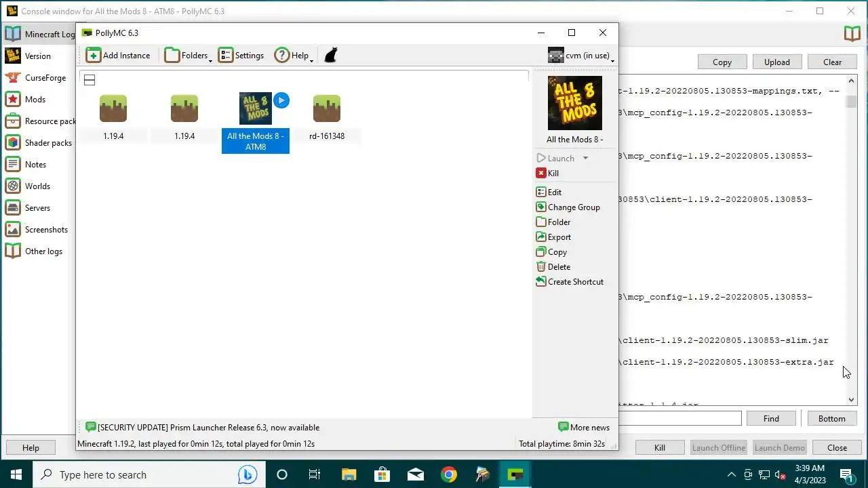The image size is (868, 488).
Task: Click the Launch button in side panel
Action: click(555, 158)
